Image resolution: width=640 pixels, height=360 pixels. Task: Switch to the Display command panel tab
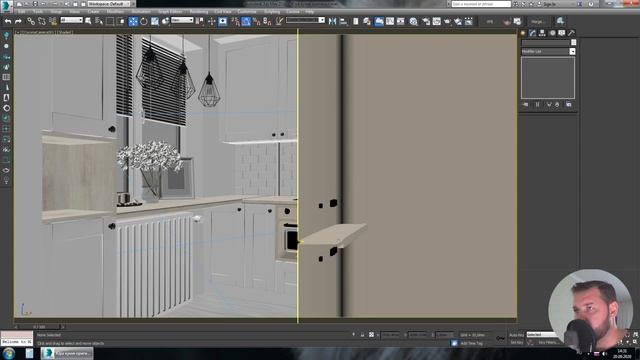coord(562,33)
